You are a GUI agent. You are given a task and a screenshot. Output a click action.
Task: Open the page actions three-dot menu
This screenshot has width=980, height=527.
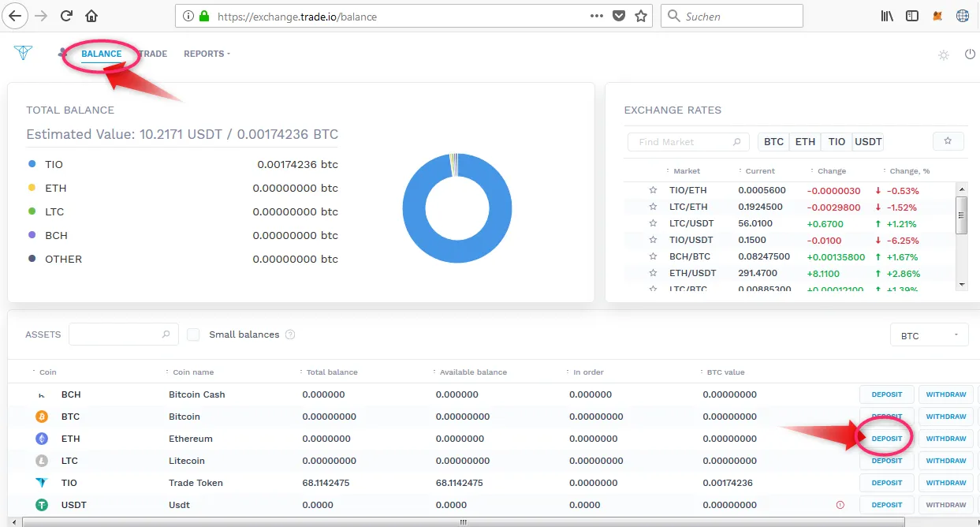pos(598,16)
